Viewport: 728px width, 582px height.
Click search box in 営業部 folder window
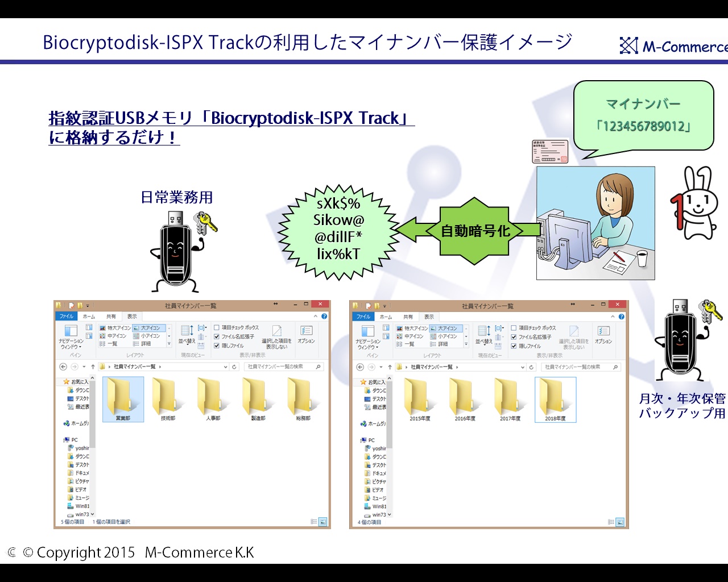tap(284, 367)
